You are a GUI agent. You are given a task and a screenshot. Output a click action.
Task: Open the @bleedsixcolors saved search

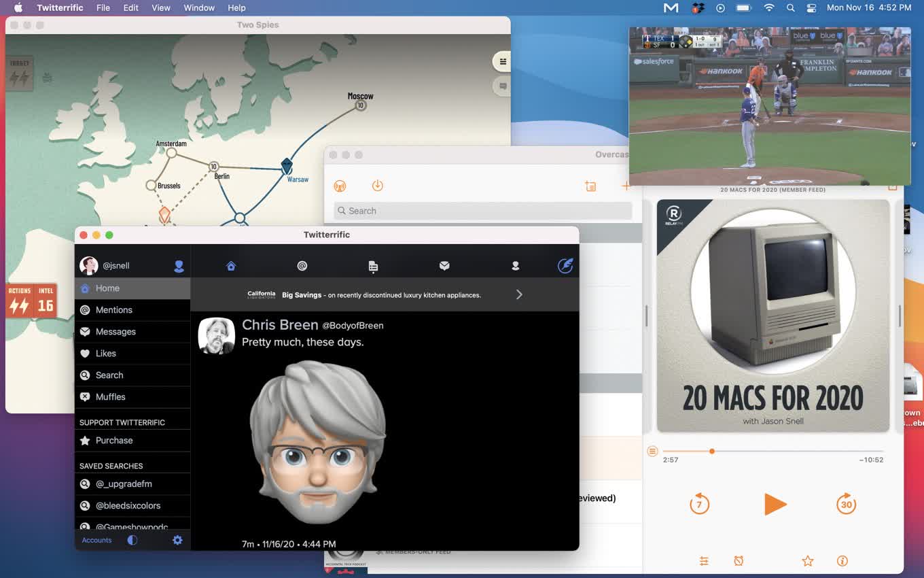132,506
